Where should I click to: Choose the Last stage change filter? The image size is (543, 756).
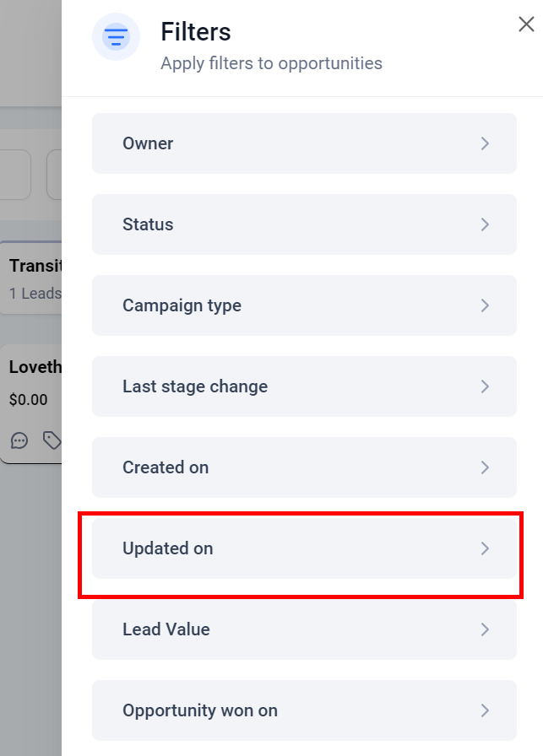[x=195, y=386]
